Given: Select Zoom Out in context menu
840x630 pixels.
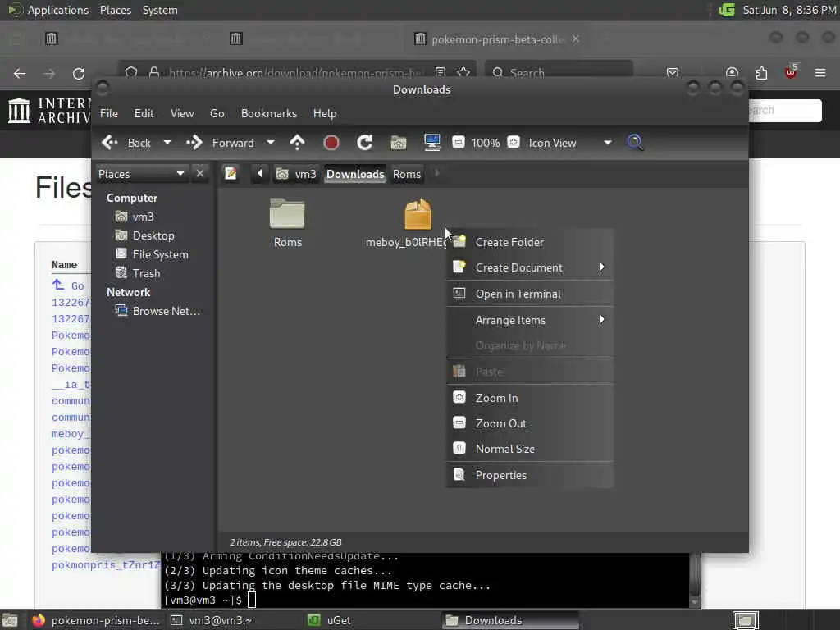Looking at the screenshot, I should tap(530, 423).
